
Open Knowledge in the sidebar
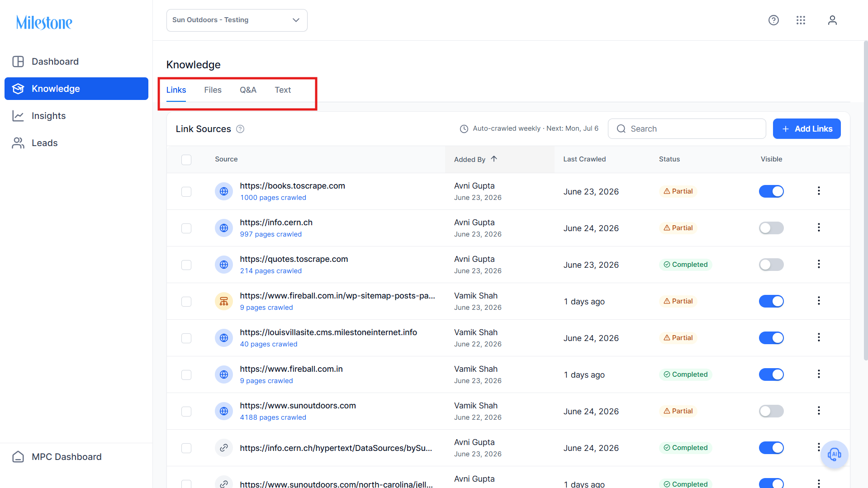(x=76, y=89)
